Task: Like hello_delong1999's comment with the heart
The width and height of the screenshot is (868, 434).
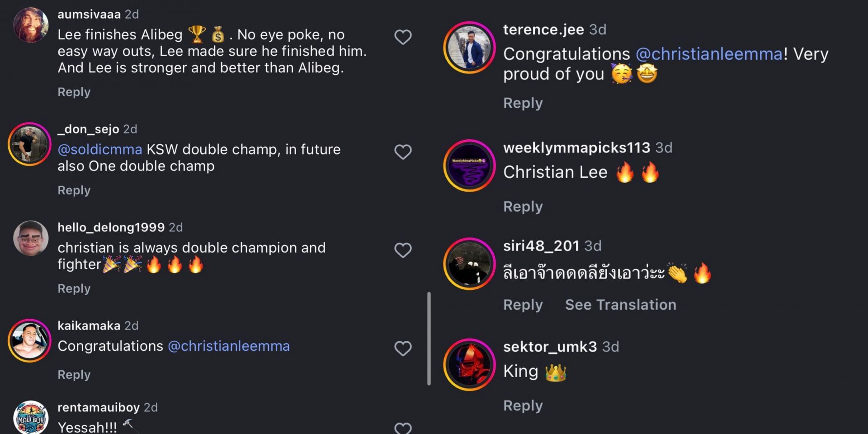Action: [403, 250]
